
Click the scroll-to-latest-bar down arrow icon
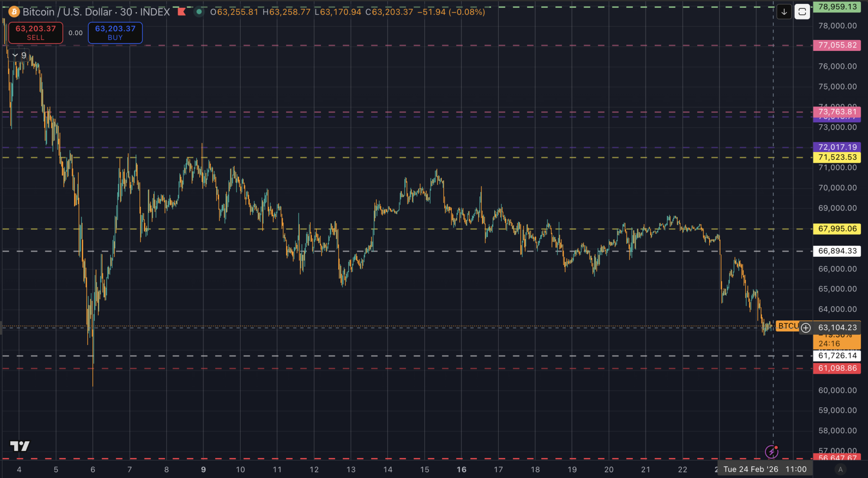[784, 12]
